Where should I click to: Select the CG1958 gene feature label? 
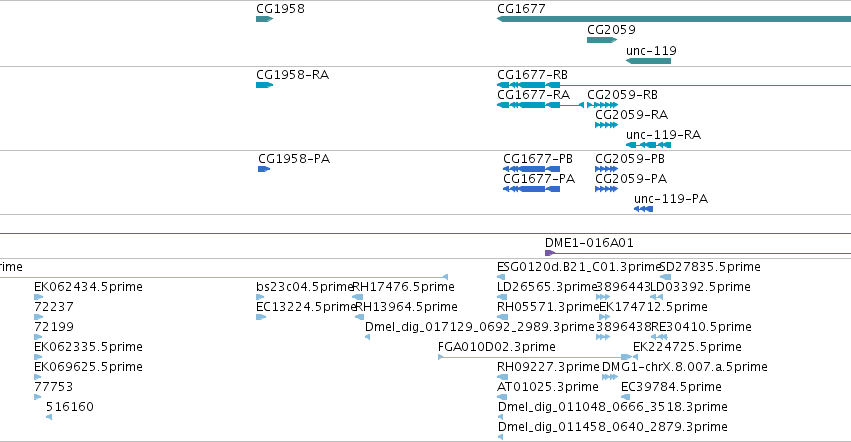[x=280, y=9]
